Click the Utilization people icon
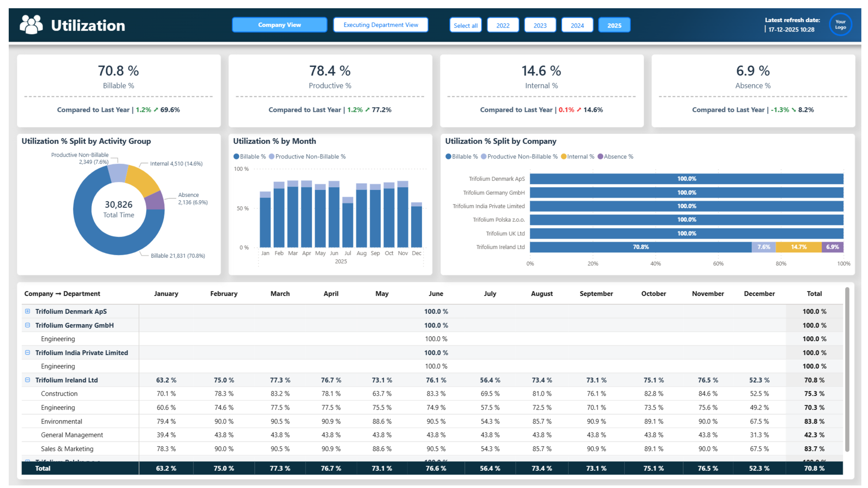The height and width of the screenshot is (488, 868). click(x=31, y=25)
